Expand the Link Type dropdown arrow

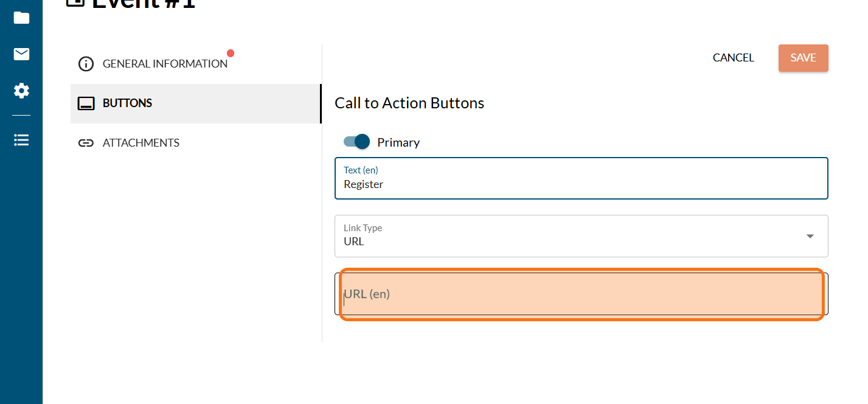click(810, 236)
